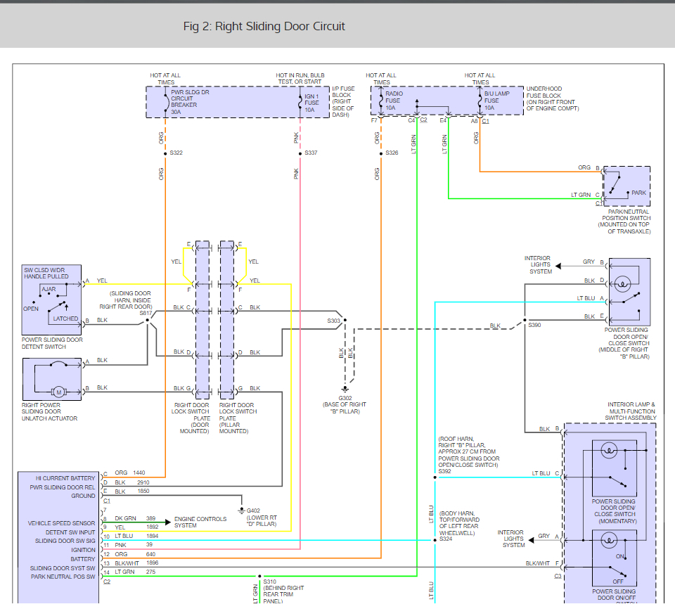
Task: Click the I/P FUSE BLOCK caption
Action: click(x=343, y=101)
